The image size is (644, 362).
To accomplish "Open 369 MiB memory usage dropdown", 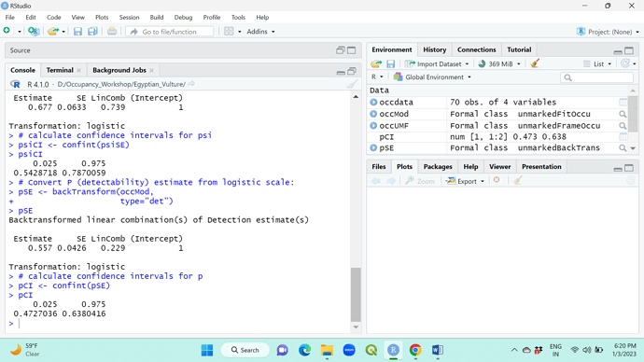I will pos(499,63).
